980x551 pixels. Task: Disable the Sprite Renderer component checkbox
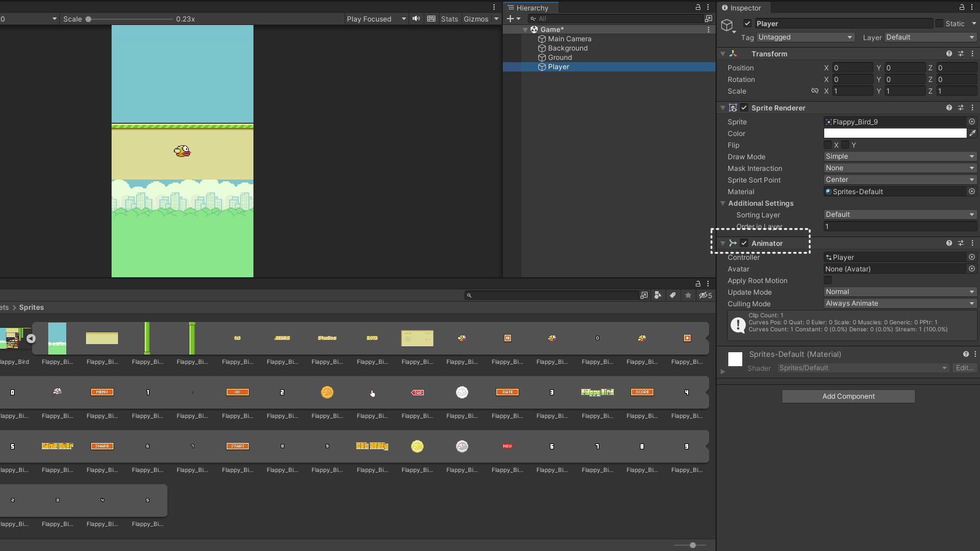[x=744, y=108]
